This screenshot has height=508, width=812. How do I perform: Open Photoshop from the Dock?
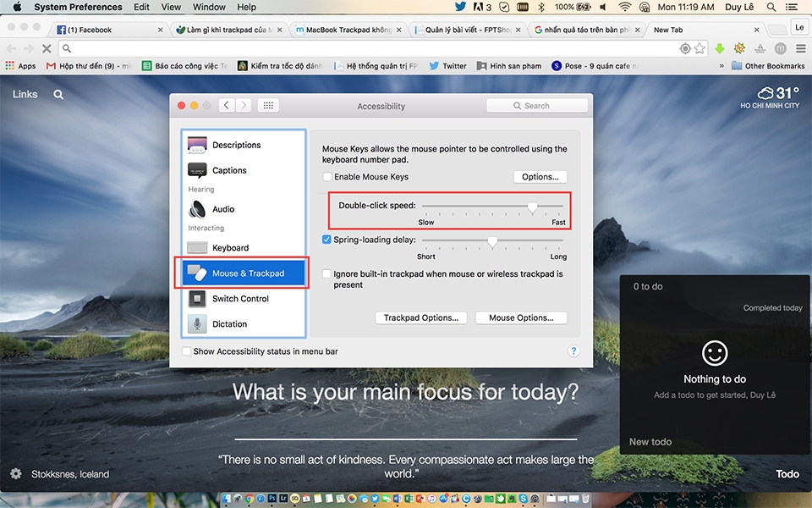272,498
